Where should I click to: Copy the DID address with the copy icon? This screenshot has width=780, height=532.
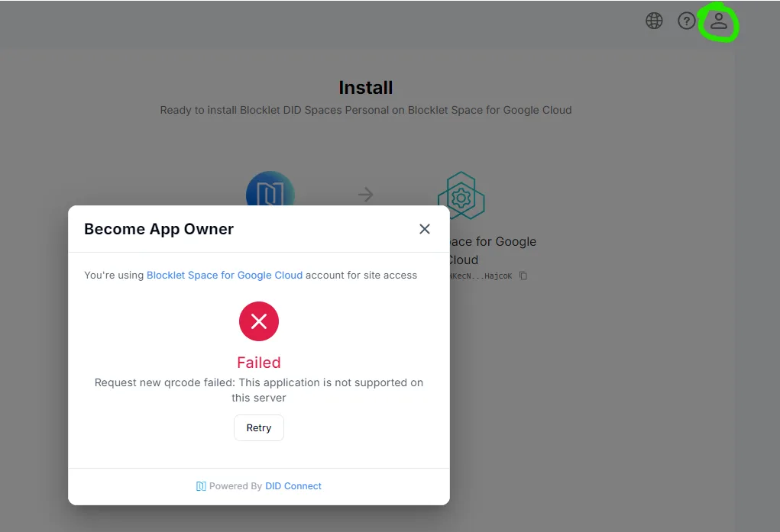(523, 276)
